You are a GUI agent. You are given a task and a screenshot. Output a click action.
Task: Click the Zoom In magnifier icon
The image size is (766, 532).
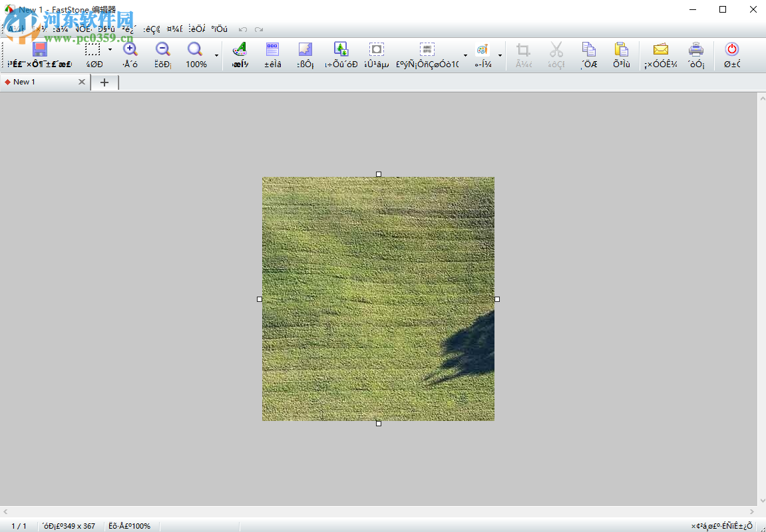pos(130,50)
